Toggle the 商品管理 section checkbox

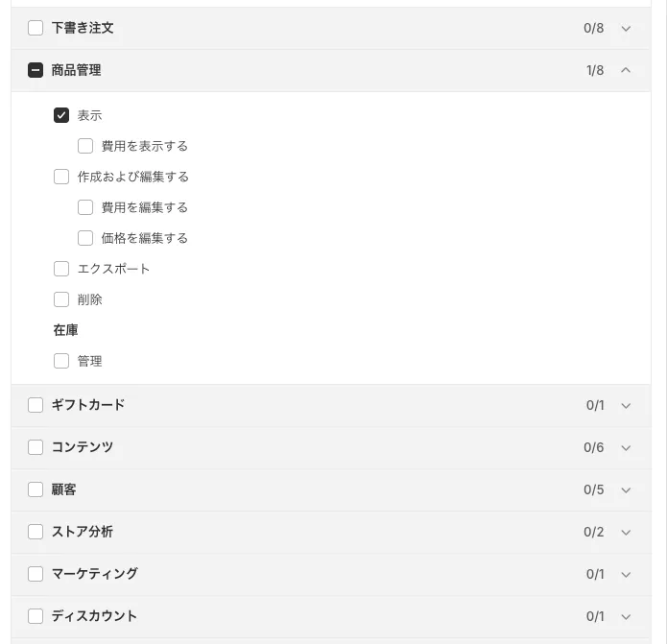point(36,70)
